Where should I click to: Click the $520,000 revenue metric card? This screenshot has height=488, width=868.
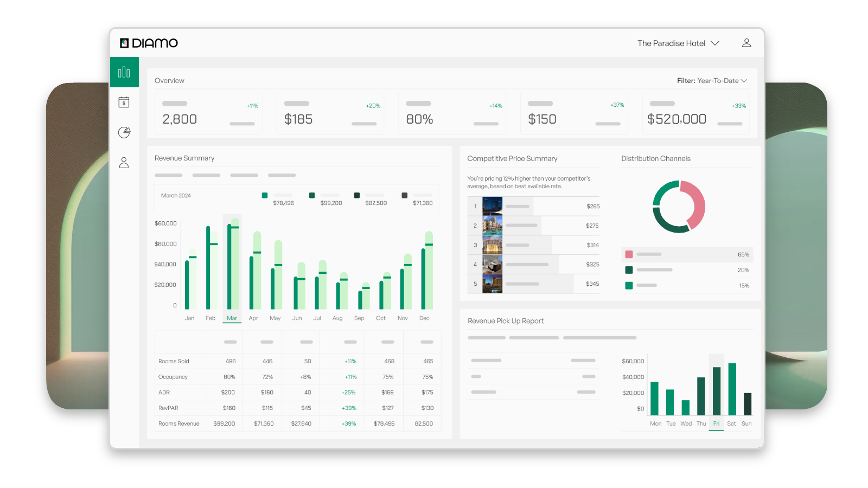click(696, 113)
